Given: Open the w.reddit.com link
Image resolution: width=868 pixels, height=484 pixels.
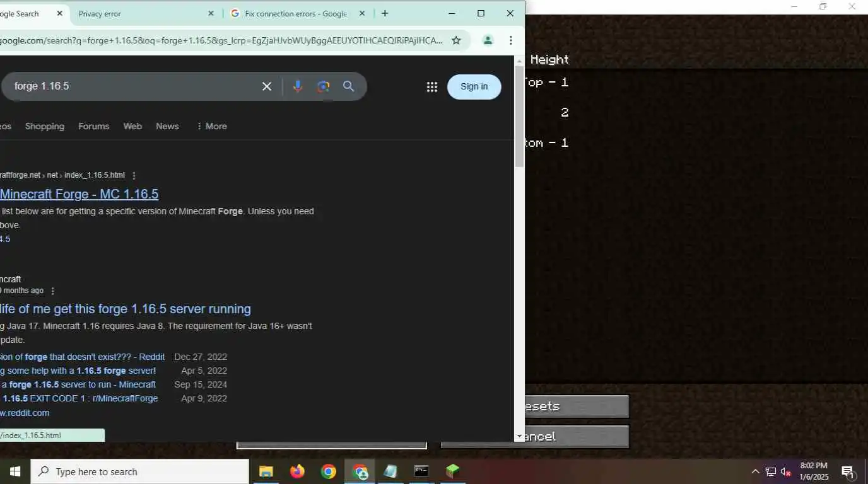Looking at the screenshot, I should tap(25, 413).
